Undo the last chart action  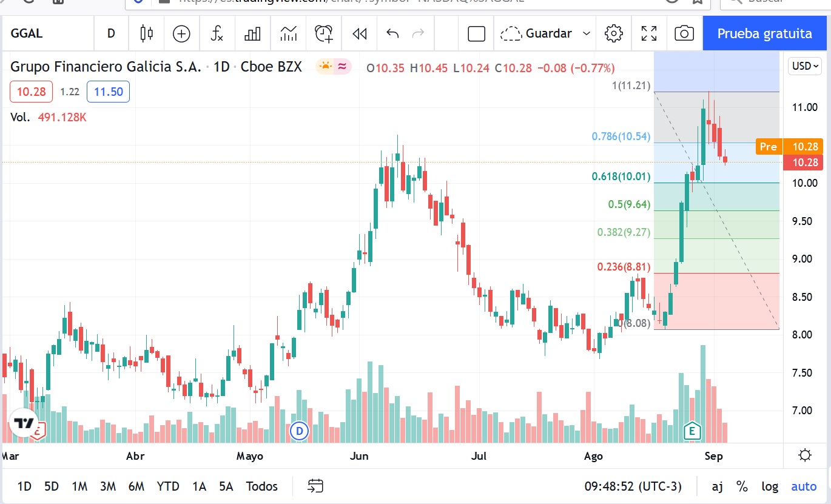392,33
